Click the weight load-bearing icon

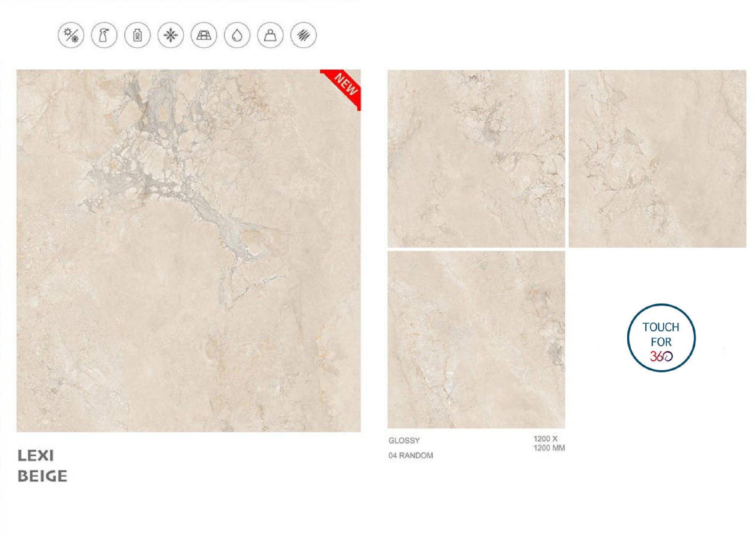coord(270,35)
